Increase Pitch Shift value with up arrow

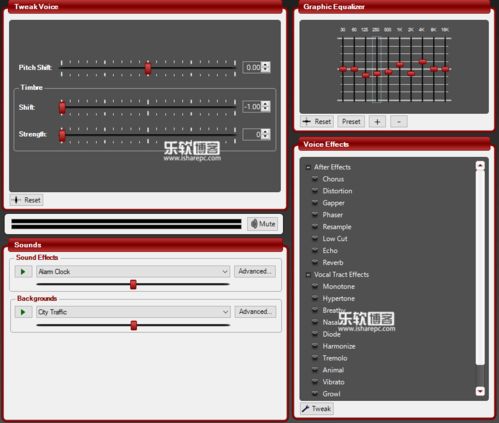265,65
